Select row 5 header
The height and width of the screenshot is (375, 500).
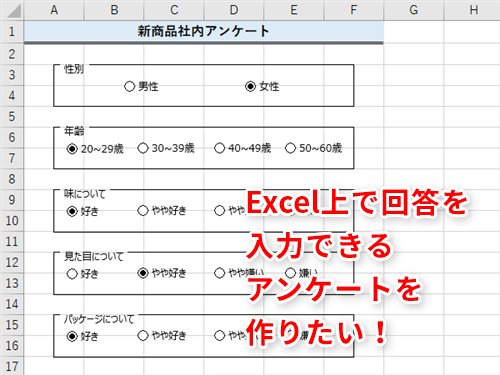[12, 116]
